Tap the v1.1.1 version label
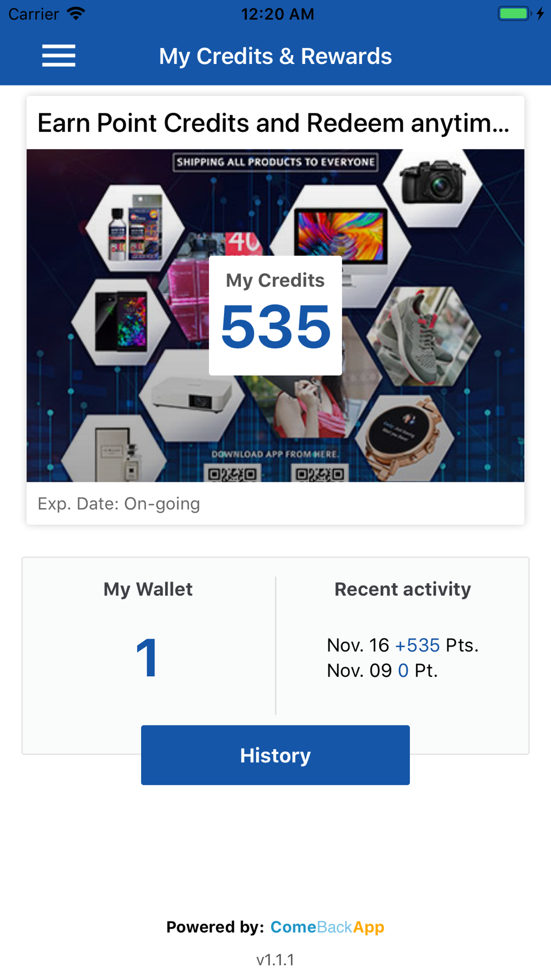 275,960
